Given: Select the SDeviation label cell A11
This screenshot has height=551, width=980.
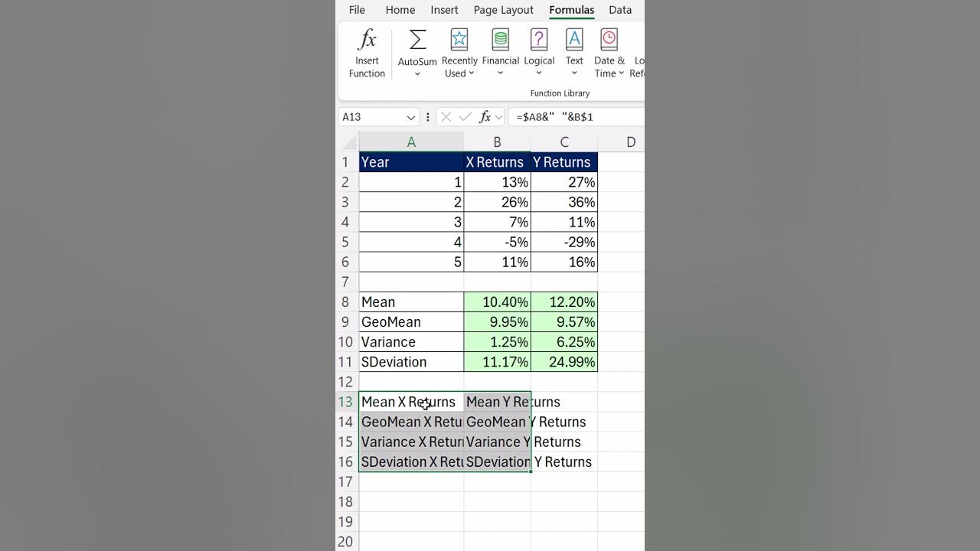Looking at the screenshot, I should (411, 361).
